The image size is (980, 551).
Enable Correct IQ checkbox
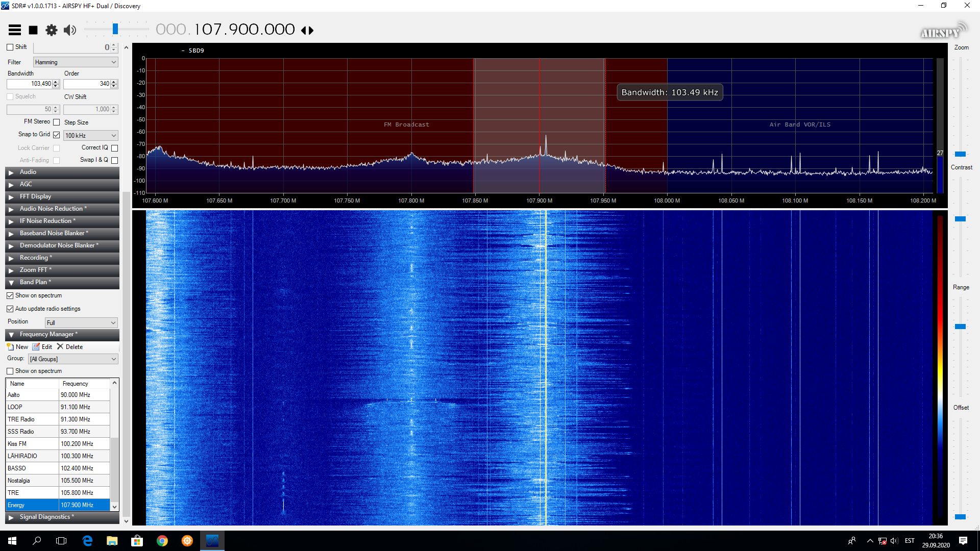(114, 148)
